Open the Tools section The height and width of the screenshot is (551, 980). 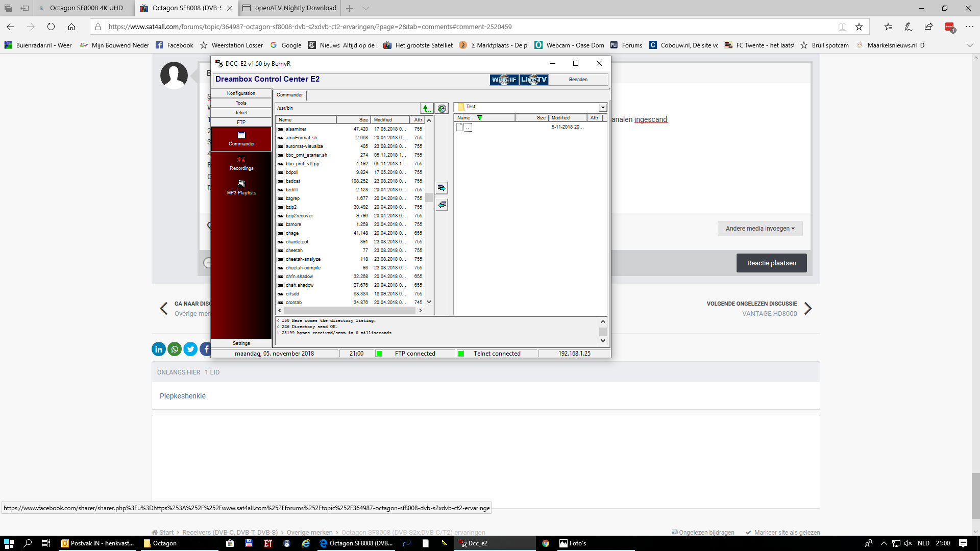(x=241, y=103)
